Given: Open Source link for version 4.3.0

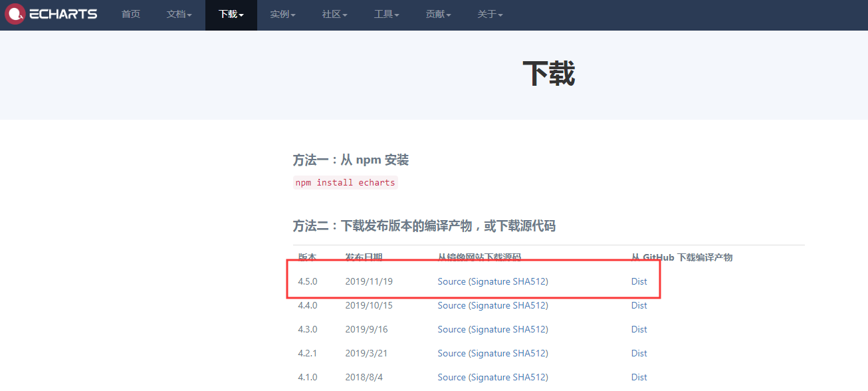Looking at the screenshot, I should click(451, 329).
